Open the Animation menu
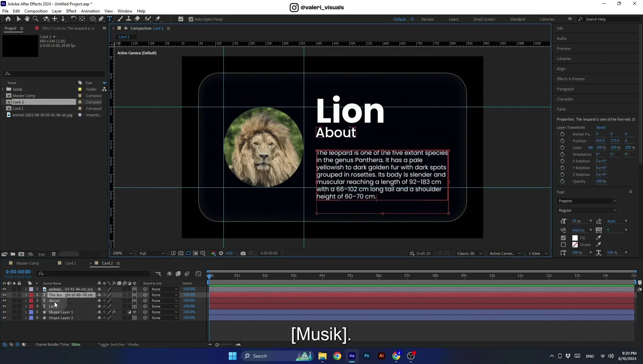Image resolution: width=643 pixels, height=364 pixels. pos(90,11)
